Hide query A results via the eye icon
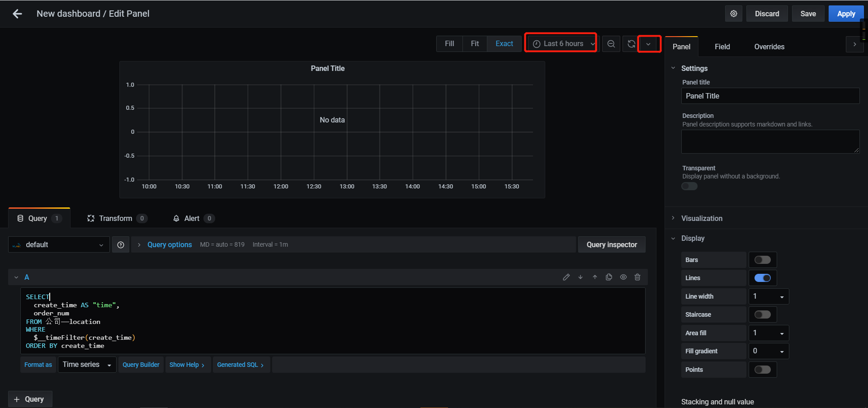This screenshot has height=408, width=868. point(623,277)
